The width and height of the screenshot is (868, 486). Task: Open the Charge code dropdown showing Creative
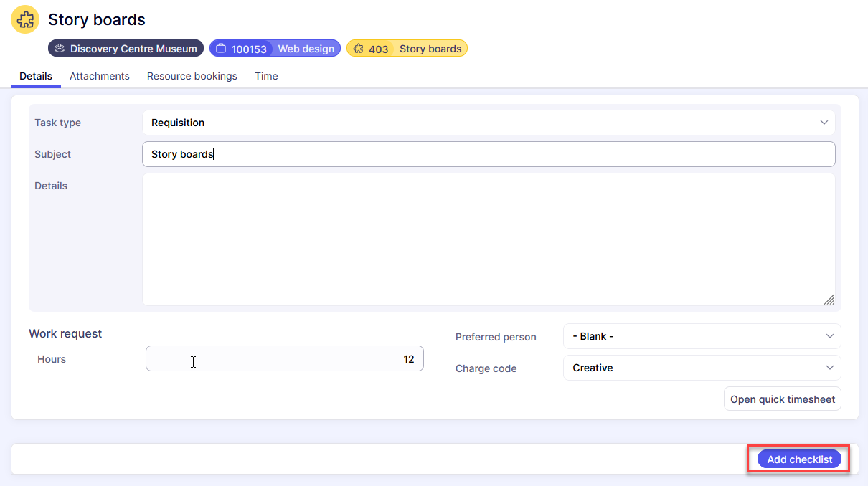point(829,368)
